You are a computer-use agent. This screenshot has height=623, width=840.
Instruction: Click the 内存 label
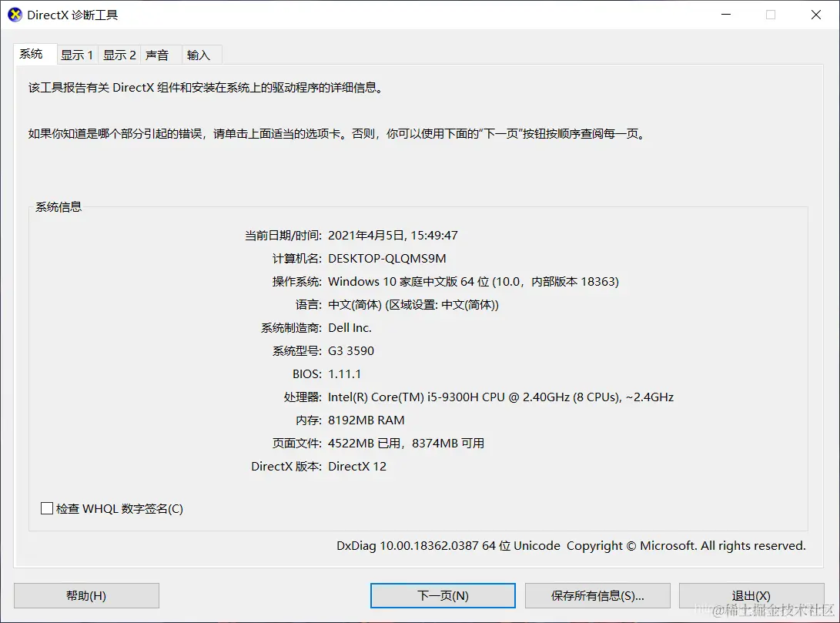pyautogui.click(x=309, y=420)
